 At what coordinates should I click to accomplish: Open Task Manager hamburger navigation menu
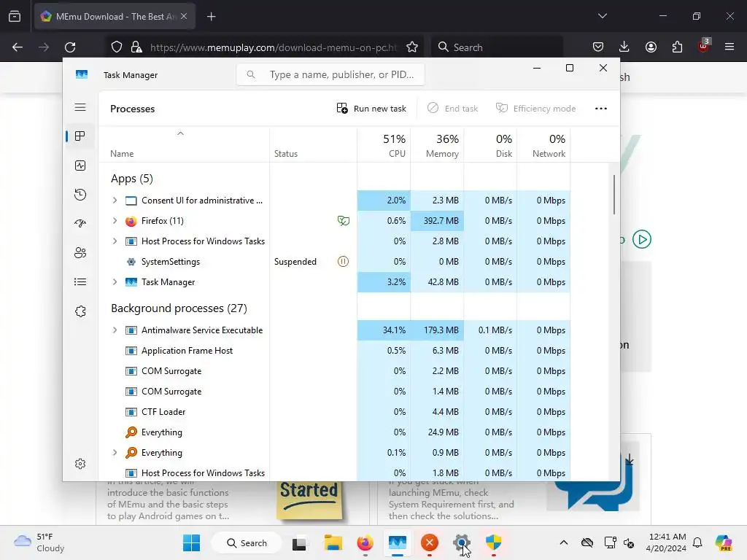[80, 108]
